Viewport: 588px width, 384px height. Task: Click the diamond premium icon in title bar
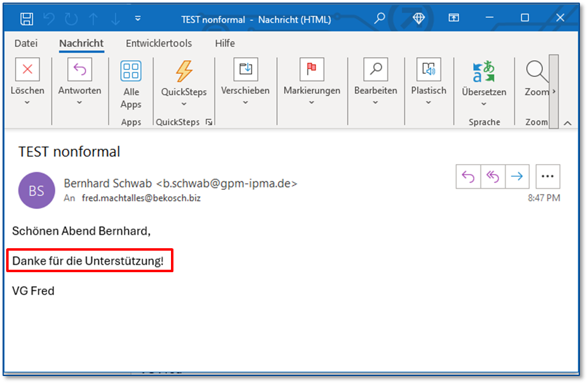pos(418,18)
